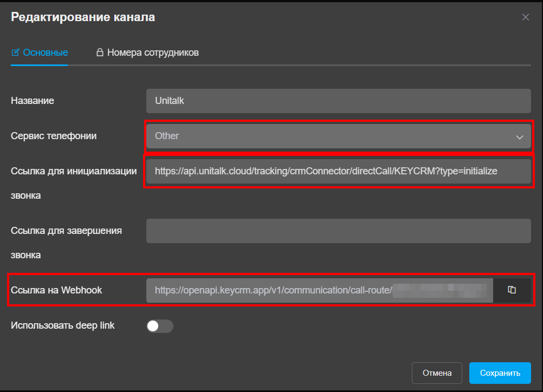Click the call initialization URL field
Viewport: 543px width, 392px height.
[338, 171]
